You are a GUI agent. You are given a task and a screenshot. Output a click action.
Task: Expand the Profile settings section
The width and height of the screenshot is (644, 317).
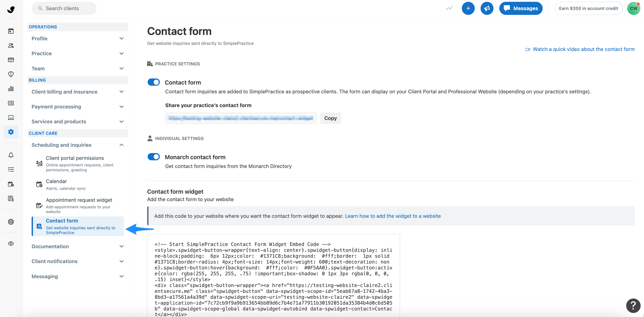77,39
